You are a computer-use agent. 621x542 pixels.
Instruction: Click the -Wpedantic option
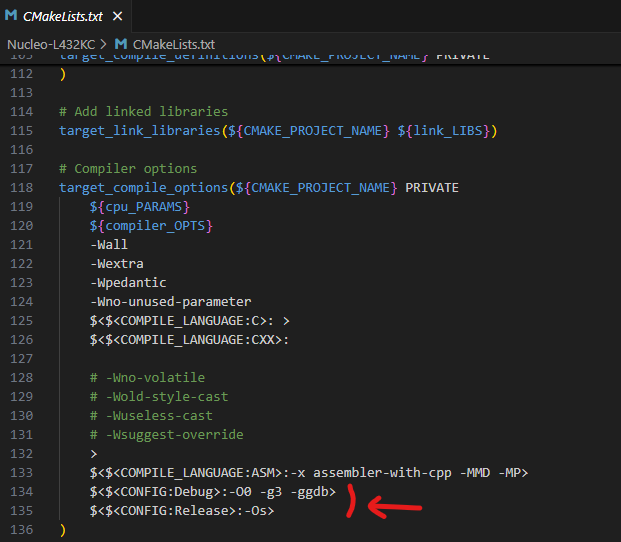click(128, 283)
